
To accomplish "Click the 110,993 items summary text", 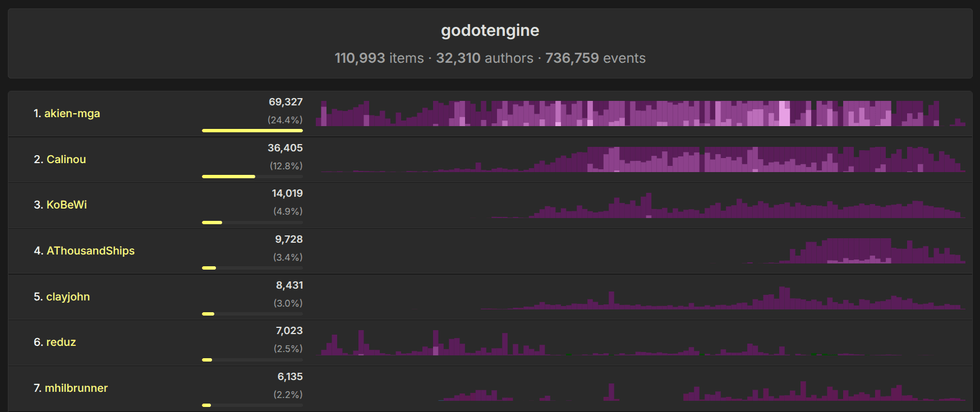I will click(x=379, y=58).
